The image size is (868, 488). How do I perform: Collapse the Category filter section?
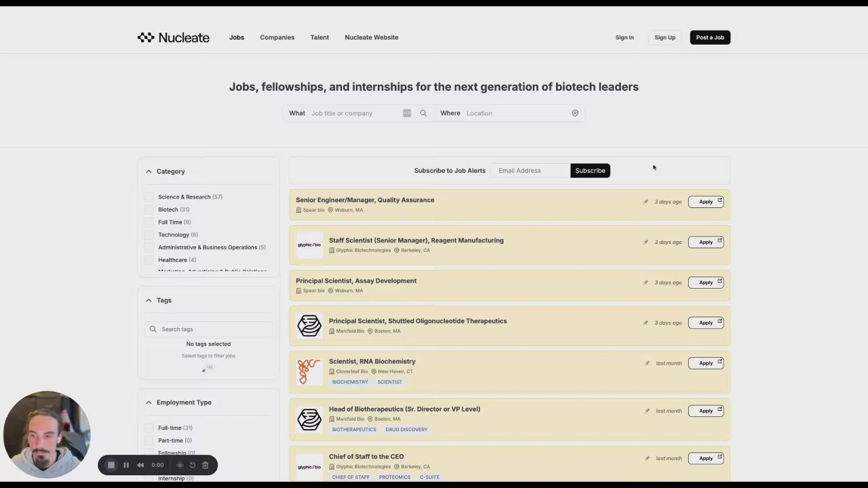point(149,171)
